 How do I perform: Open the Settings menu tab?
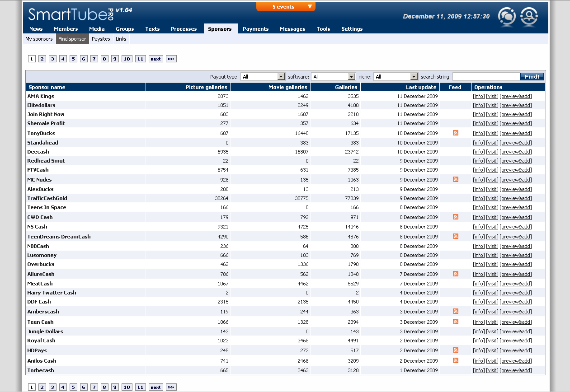click(x=352, y=29)
